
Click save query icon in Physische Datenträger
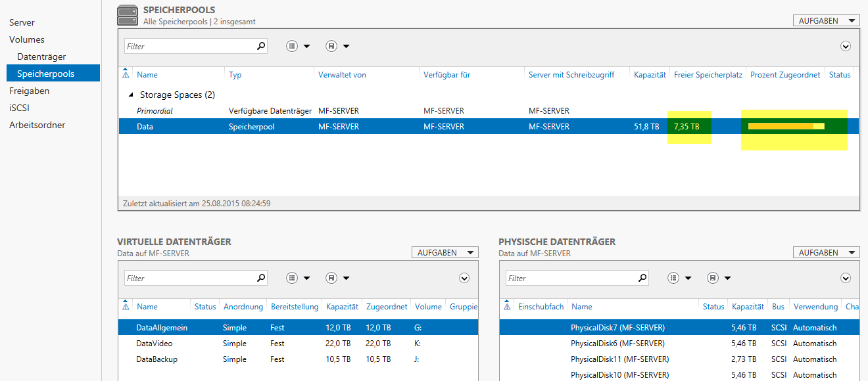(713, 278)
